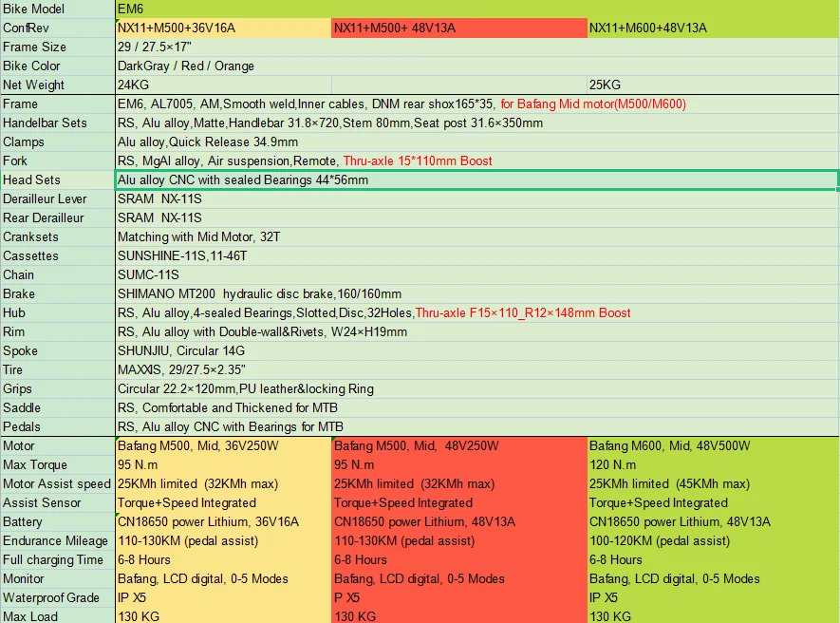Image resolution: width=840 pixels, height=623 pixels.
Task: Select the Motor Assist speed label cell
Action: 57,483
